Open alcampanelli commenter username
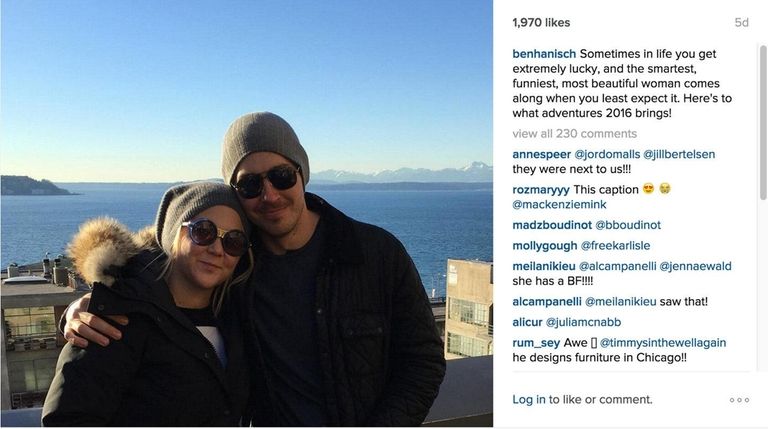Viewport: 768px width, 429px height. tap(547, 302)
